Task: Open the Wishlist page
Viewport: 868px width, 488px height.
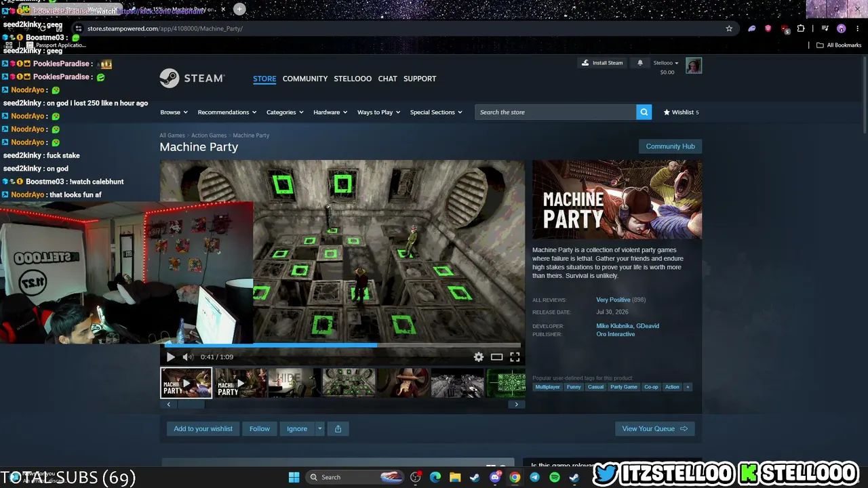Action: pos(682,113)
